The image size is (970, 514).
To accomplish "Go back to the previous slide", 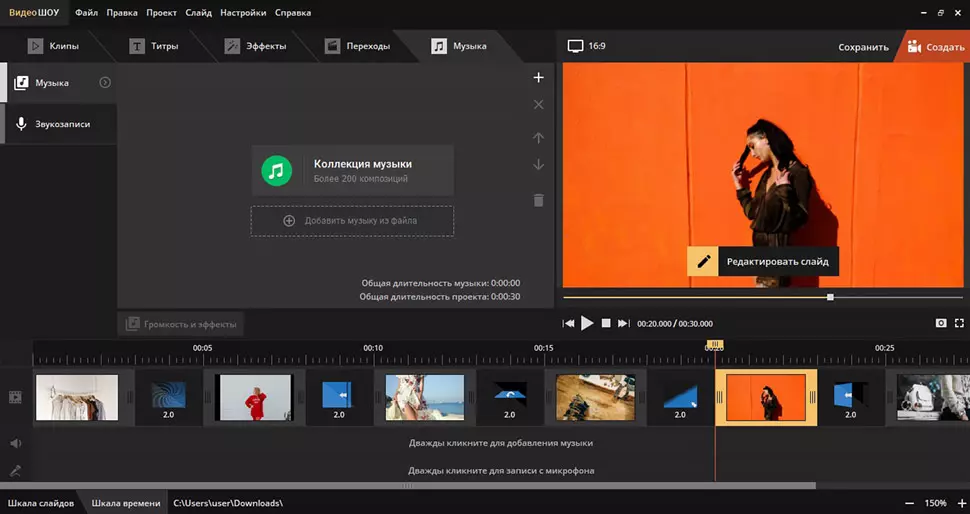I will (x=569, y=323).
